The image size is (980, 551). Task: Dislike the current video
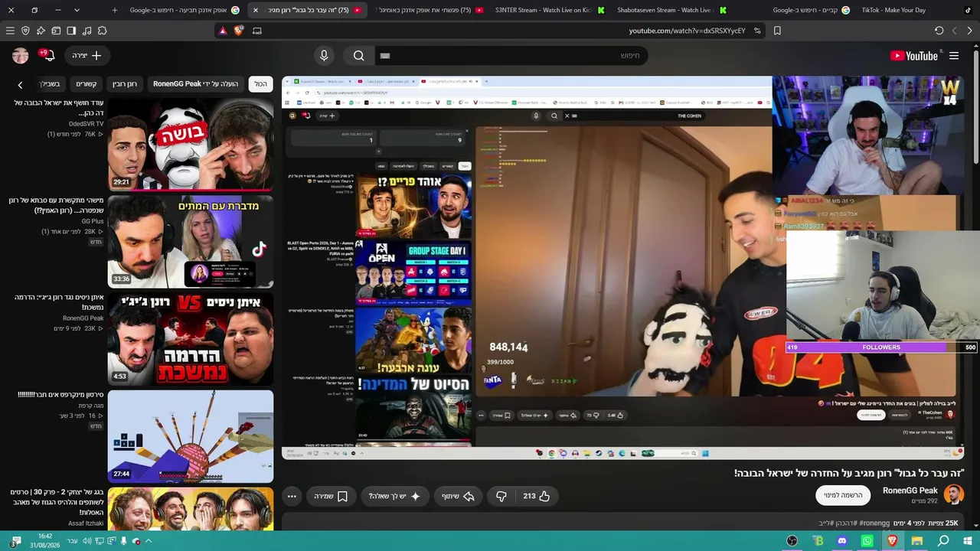tap(501, 496)
